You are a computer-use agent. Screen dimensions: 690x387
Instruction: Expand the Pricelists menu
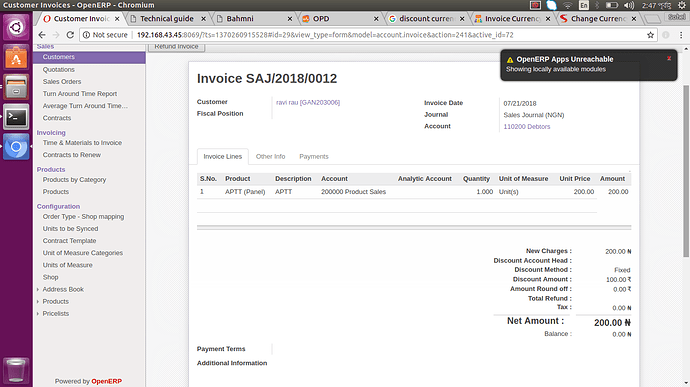(55, 313)
